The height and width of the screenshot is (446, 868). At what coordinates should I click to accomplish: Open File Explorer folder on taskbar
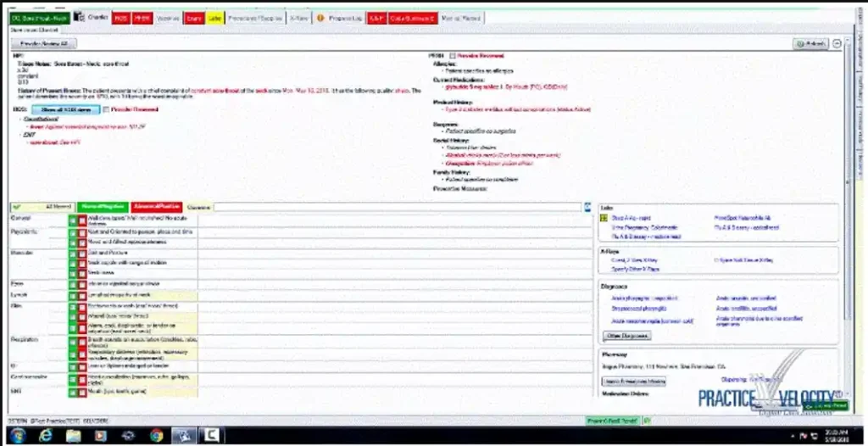point(73,436)
